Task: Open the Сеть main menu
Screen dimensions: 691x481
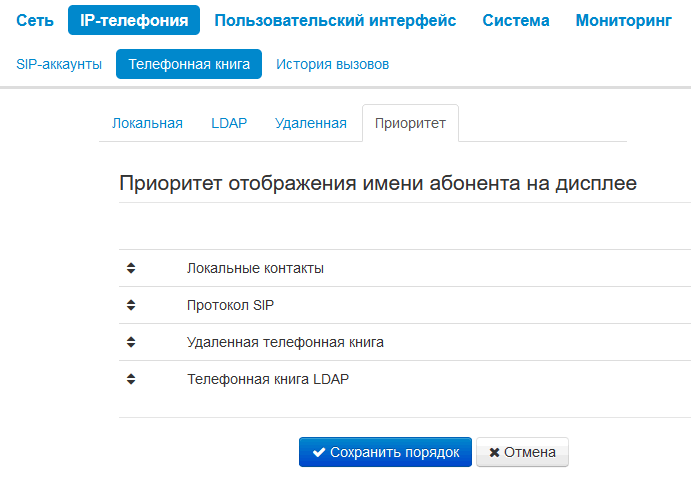Action: tap(35, 20)
